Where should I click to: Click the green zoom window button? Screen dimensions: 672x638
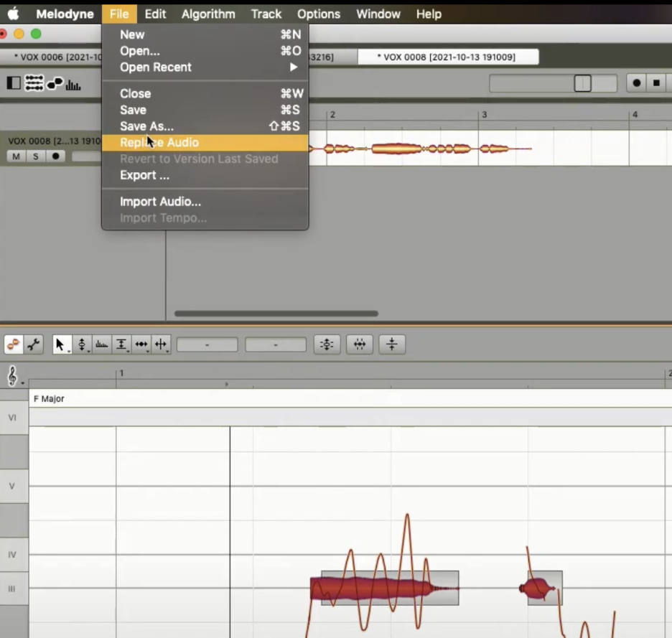(x=36, y=34)
